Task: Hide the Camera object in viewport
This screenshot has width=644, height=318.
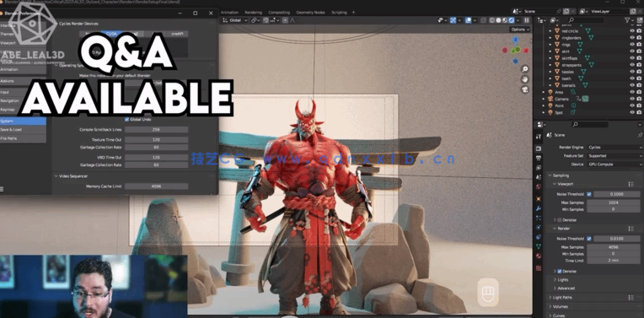Action: (x=632, y=99)
